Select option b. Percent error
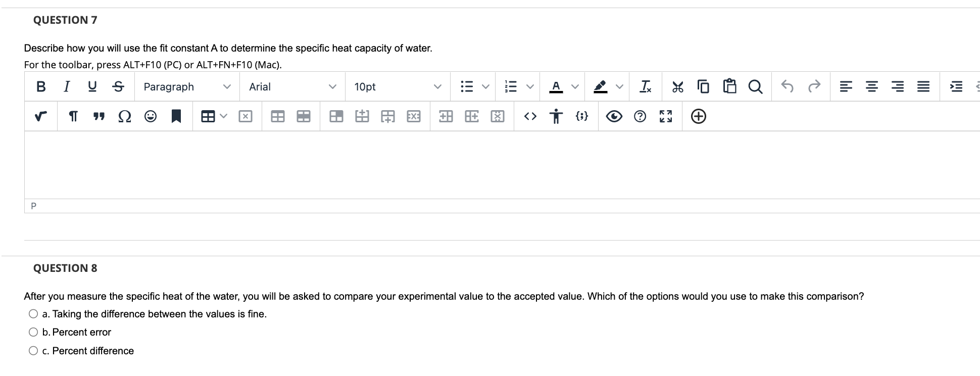Viewport: 980px width, 376px height. 33,332
